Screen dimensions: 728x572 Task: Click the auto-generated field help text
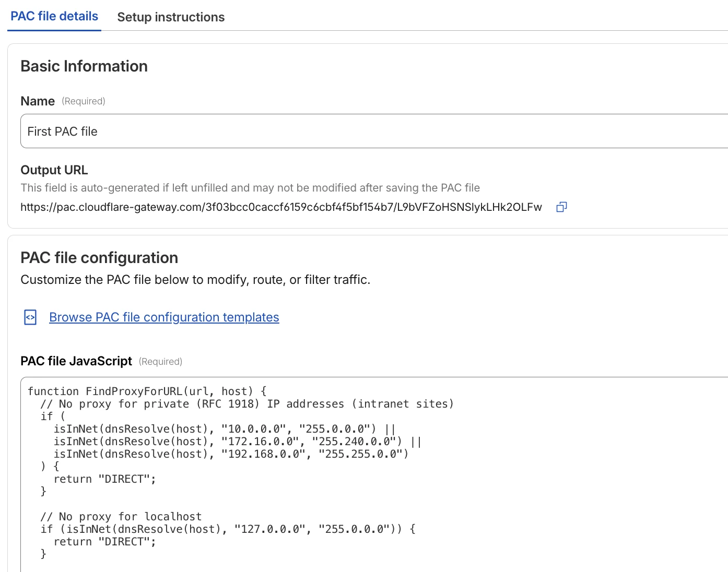point(250,188)
